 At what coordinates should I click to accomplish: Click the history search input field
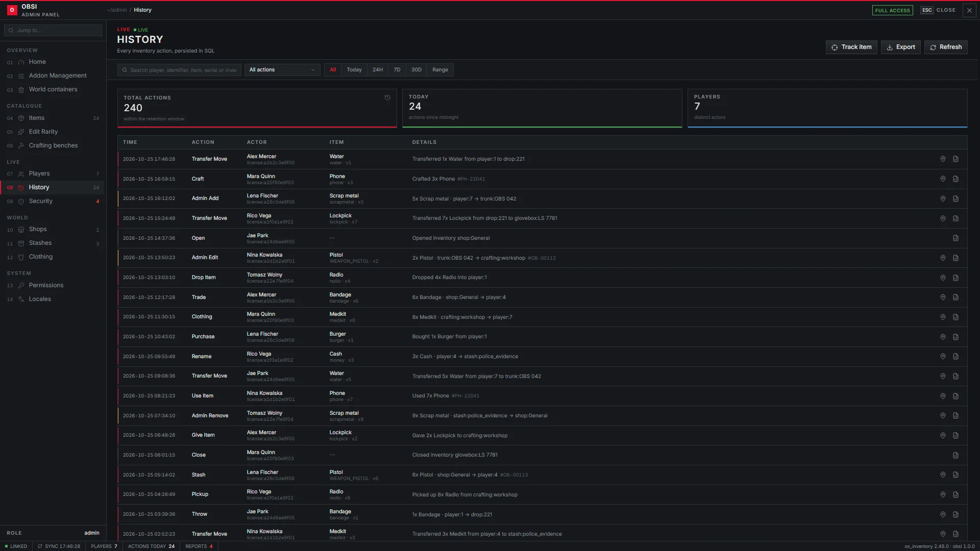pyautogui.click(x=180, y=70)
